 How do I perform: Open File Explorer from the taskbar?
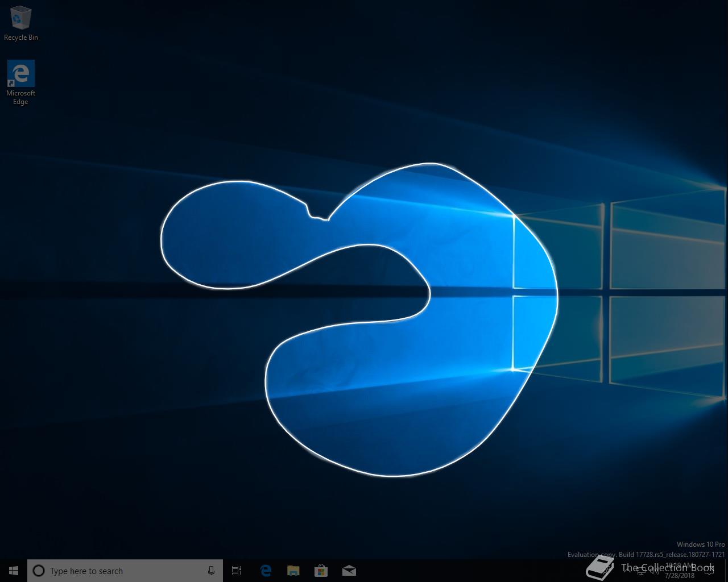pos(293,571)
